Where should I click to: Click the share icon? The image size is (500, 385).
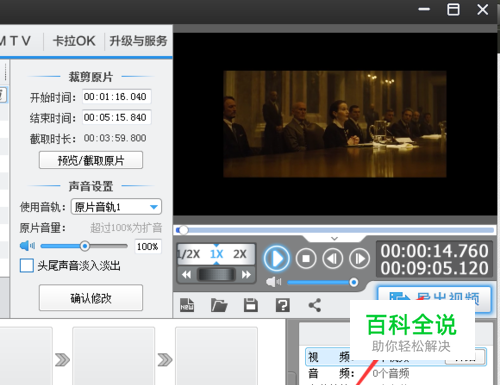tap(315, 305)
